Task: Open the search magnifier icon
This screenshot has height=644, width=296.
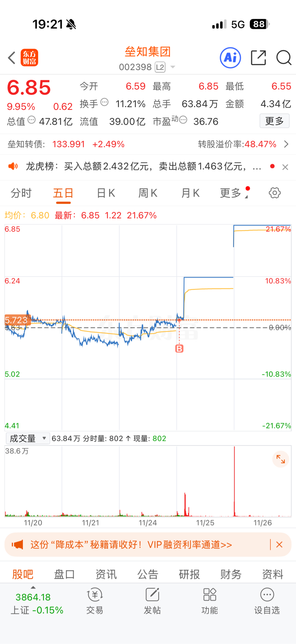Action: tap(284, 58)
